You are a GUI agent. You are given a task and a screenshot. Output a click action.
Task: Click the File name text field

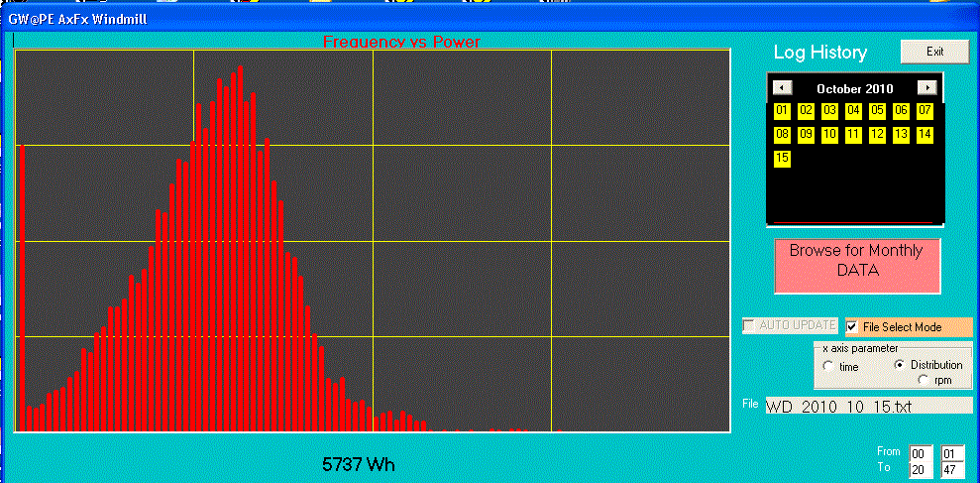[x=868, y=406]
